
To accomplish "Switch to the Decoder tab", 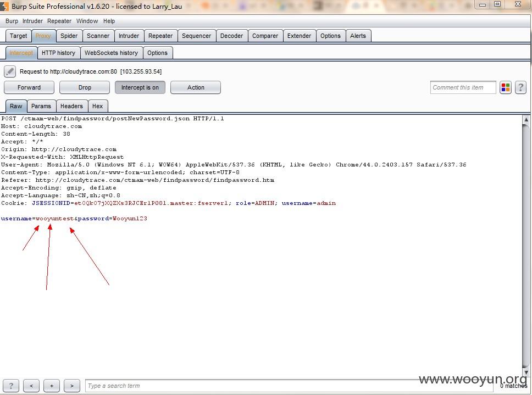I will coord(232,36).
